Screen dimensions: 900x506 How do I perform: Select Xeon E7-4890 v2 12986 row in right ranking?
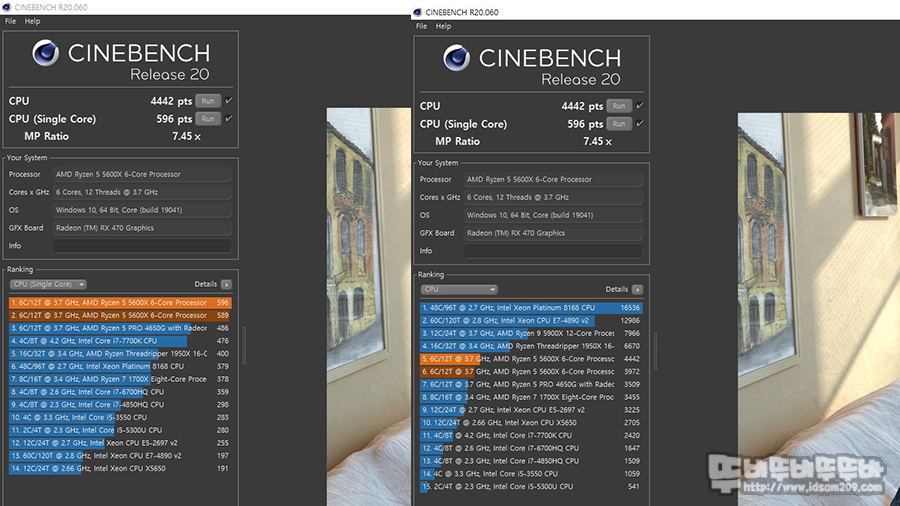[531, 321]
